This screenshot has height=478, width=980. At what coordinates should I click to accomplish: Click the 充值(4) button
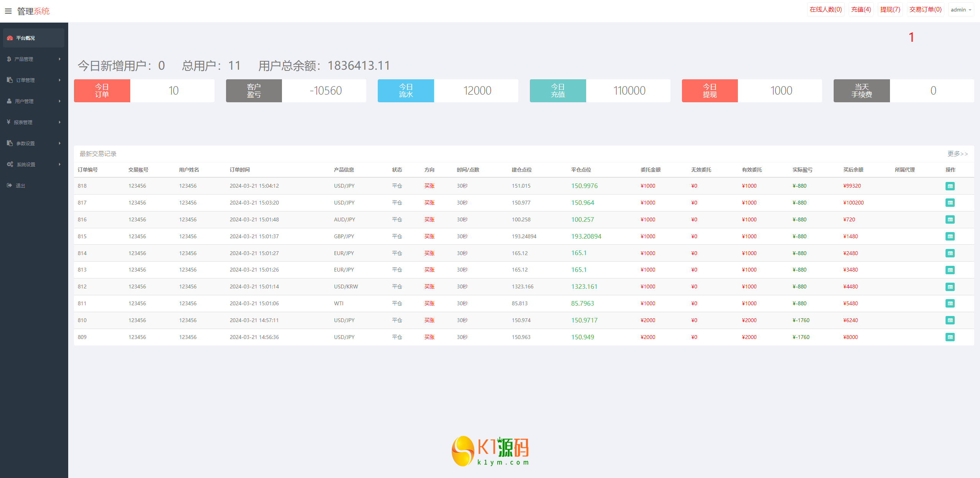(860, 10)
